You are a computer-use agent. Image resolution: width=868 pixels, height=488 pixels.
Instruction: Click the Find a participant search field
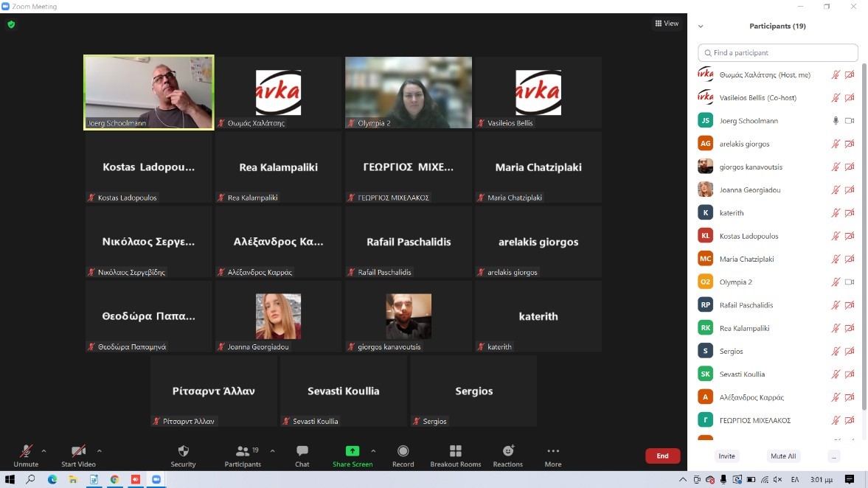(x=778, y=53)
